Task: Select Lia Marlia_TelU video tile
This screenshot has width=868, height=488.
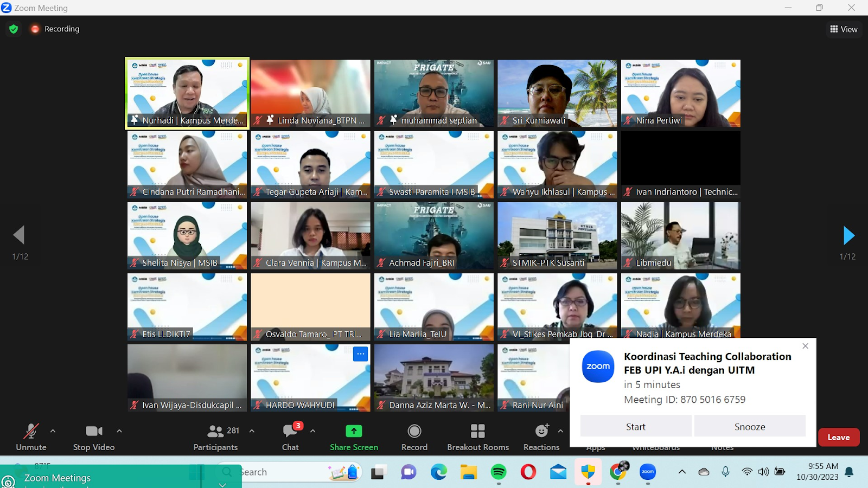Action: tap(434, 307)
